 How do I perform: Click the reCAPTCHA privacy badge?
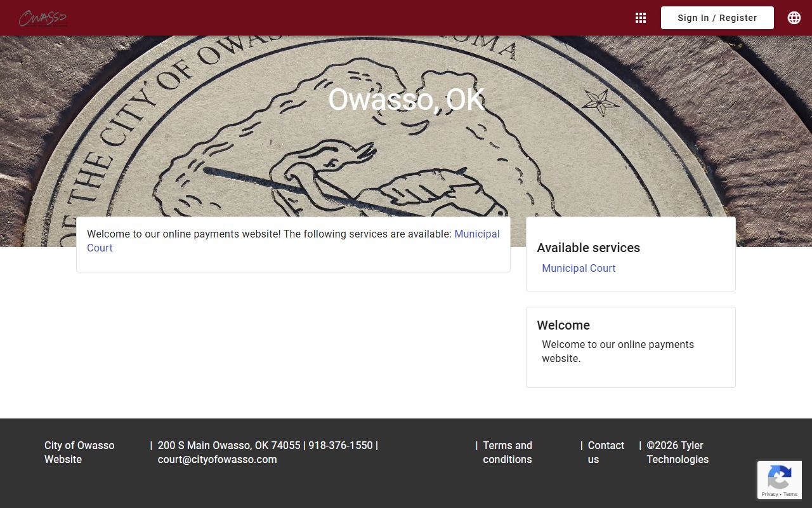pyautogui.click(x=780, y=480)
